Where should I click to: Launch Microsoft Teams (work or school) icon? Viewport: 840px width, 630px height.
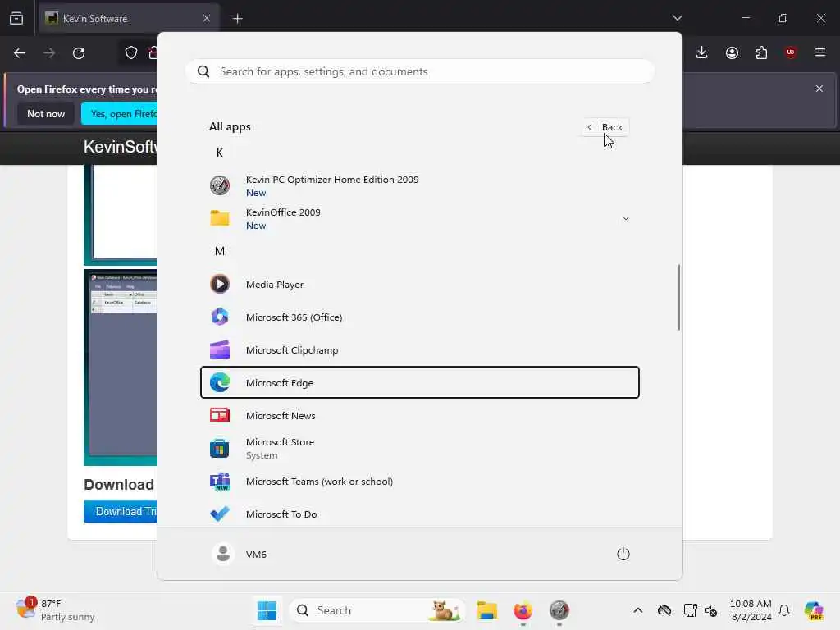tap(220, 481)
